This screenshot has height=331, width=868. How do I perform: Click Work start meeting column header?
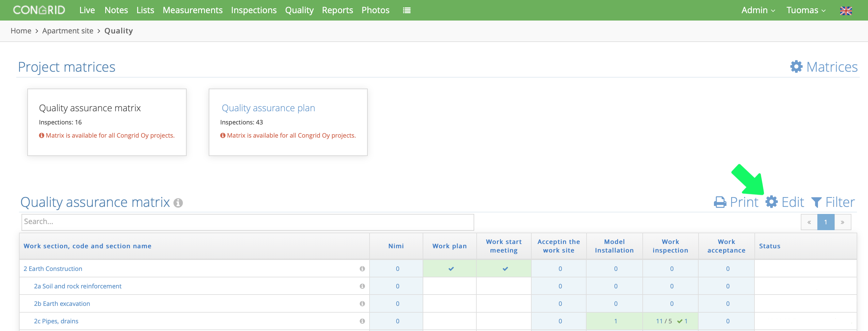point(504,246)
